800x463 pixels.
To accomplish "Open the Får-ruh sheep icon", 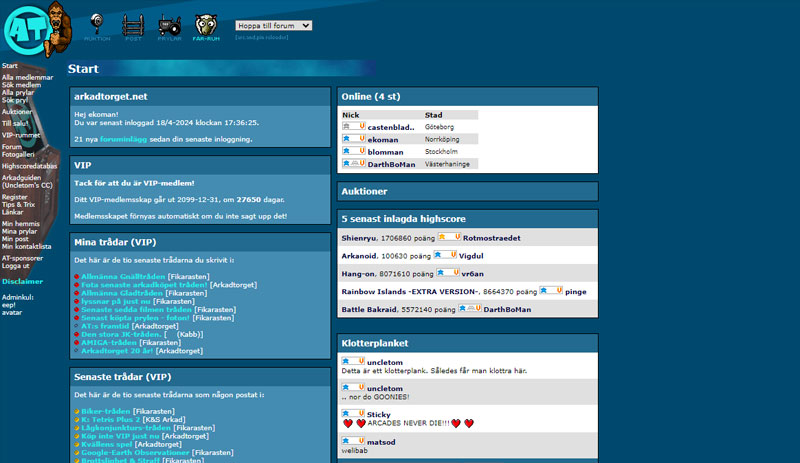I will point(206,25).
